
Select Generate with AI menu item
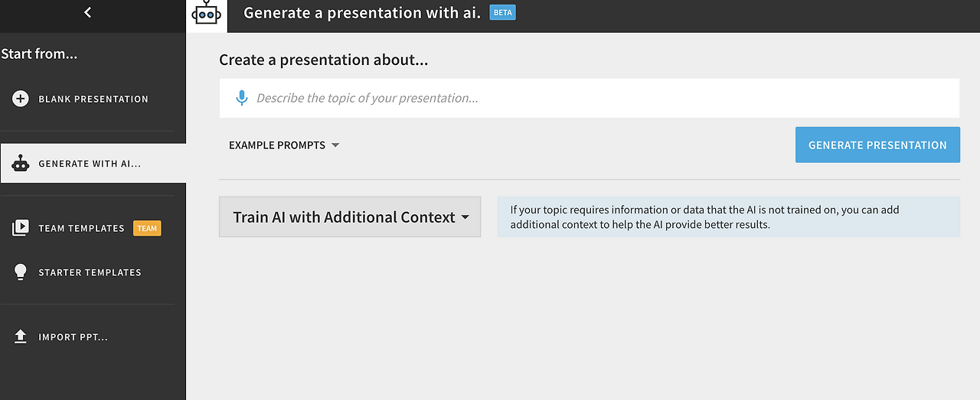90,164
